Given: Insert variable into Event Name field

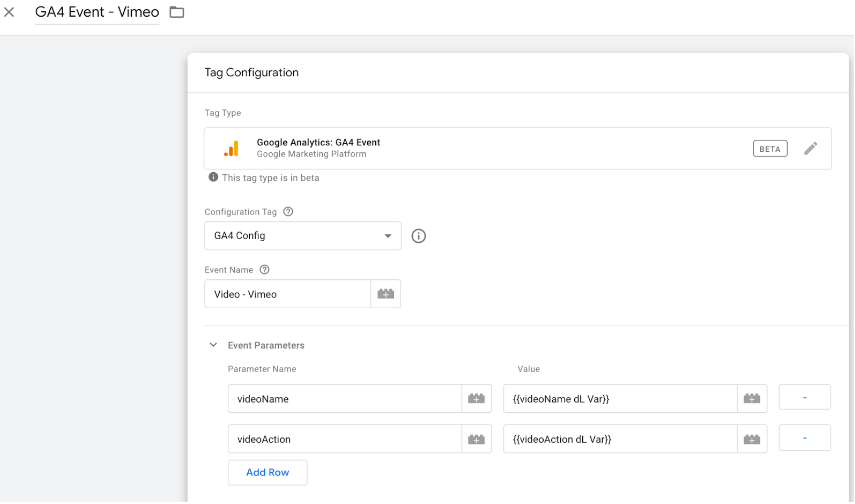Looking at the screenshot, I should coord(385,294).
